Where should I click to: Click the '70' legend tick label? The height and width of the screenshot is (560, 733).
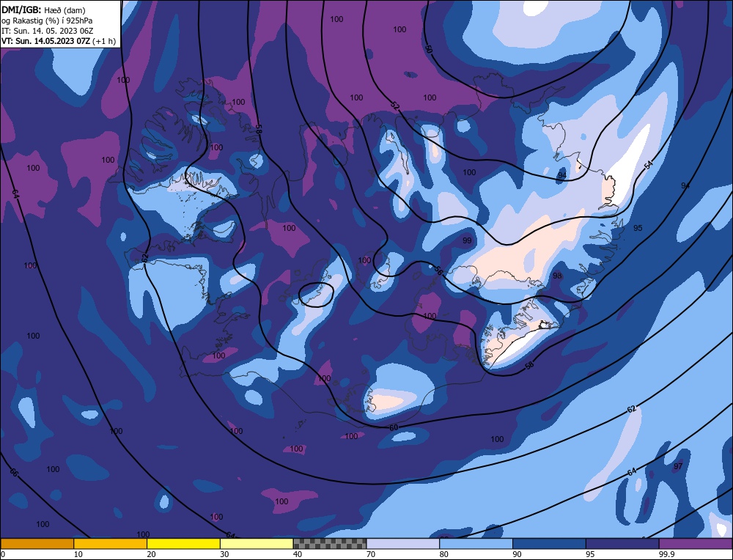tap(371, 554)
